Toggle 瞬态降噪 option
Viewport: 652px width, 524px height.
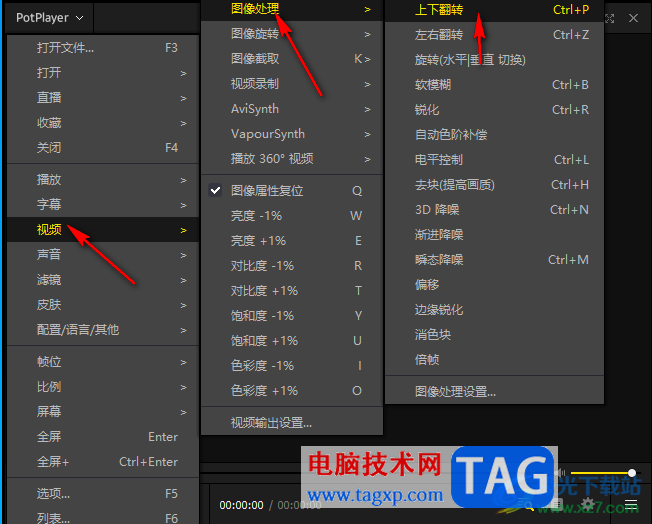point(494,260)
